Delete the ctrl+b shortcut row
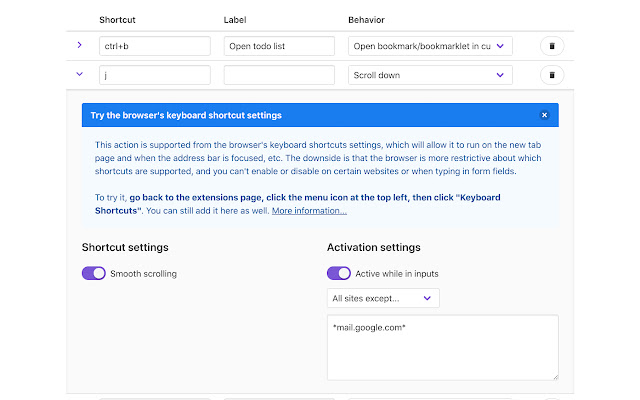 pos(551,46)
